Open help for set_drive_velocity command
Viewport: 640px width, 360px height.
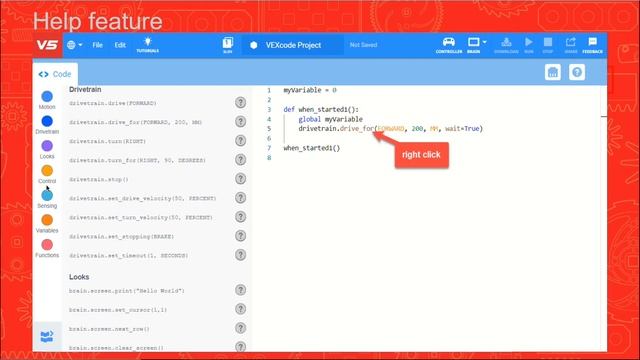click(240, 198)
